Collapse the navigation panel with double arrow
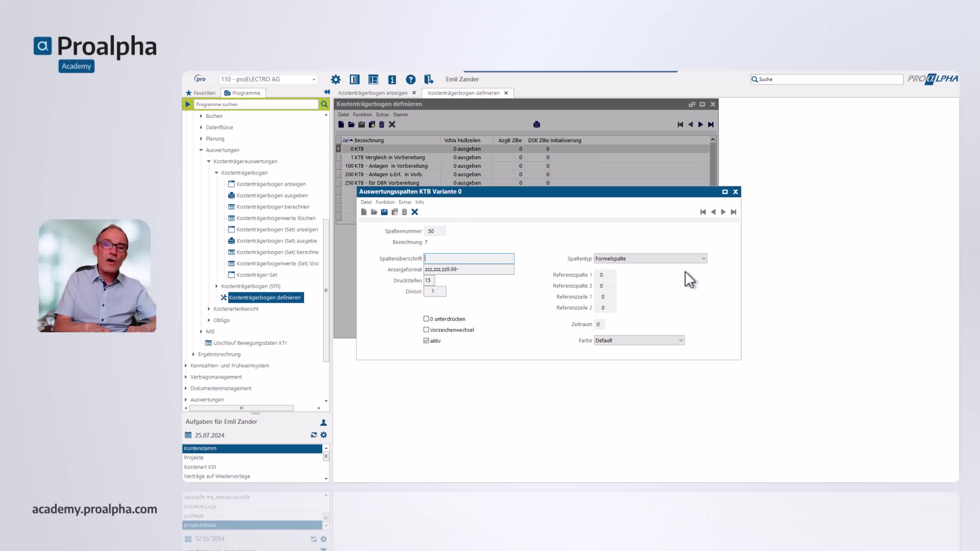 click(x=327, y=92)
